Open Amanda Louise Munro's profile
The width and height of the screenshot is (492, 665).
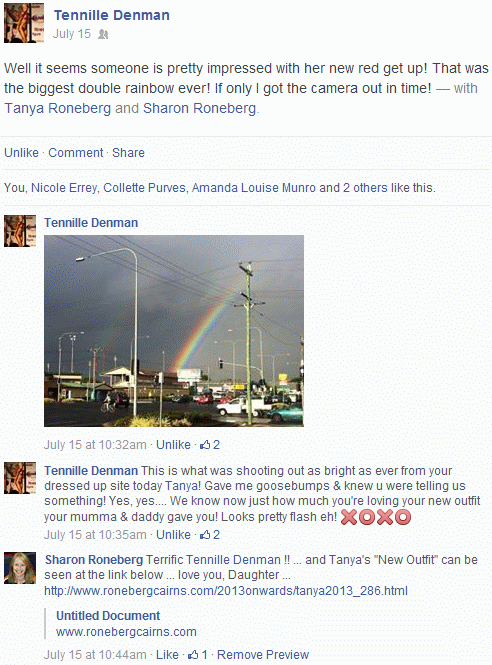click(254, 188)
